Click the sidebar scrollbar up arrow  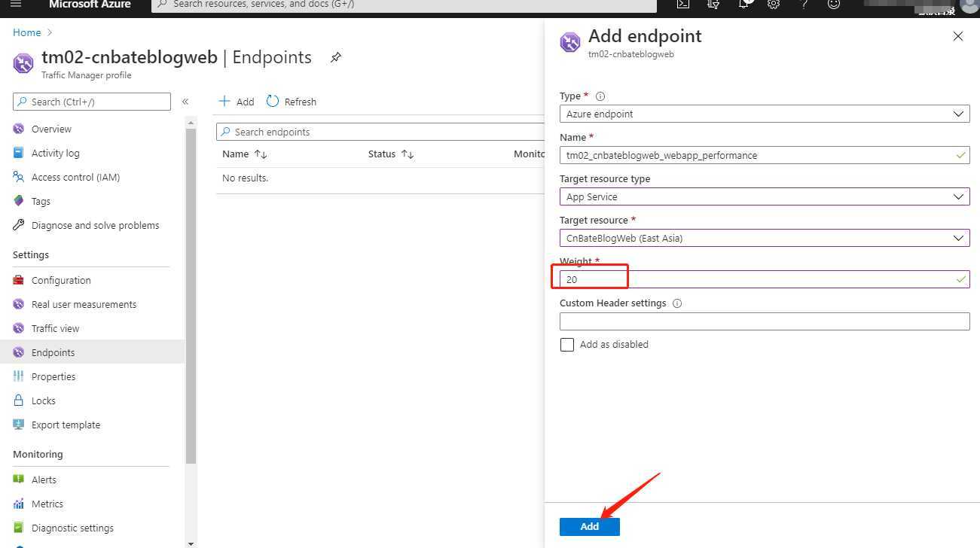tap(191, 122)
